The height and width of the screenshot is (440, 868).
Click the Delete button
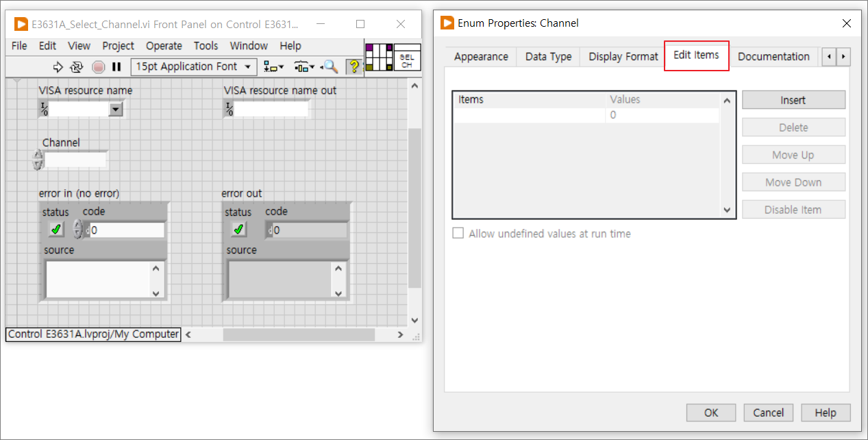click(x=793, y=127)
